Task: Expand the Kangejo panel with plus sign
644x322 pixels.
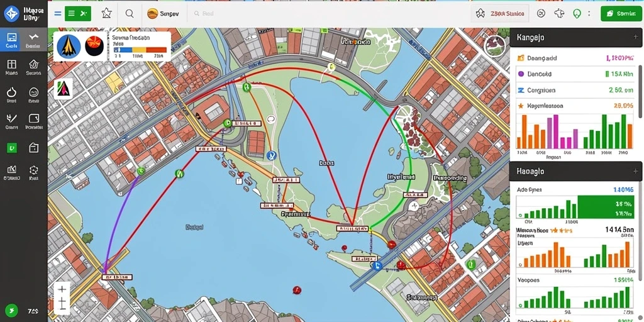Action: coord(636,37)
